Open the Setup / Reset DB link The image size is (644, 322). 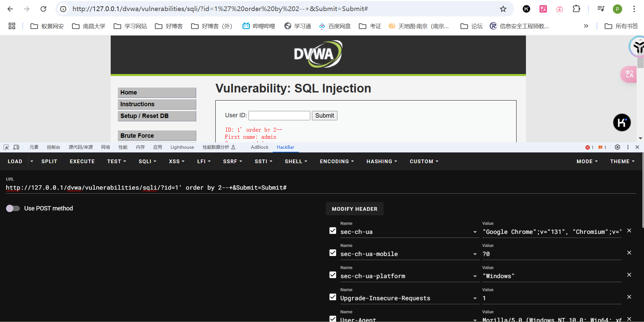point(157,116)
